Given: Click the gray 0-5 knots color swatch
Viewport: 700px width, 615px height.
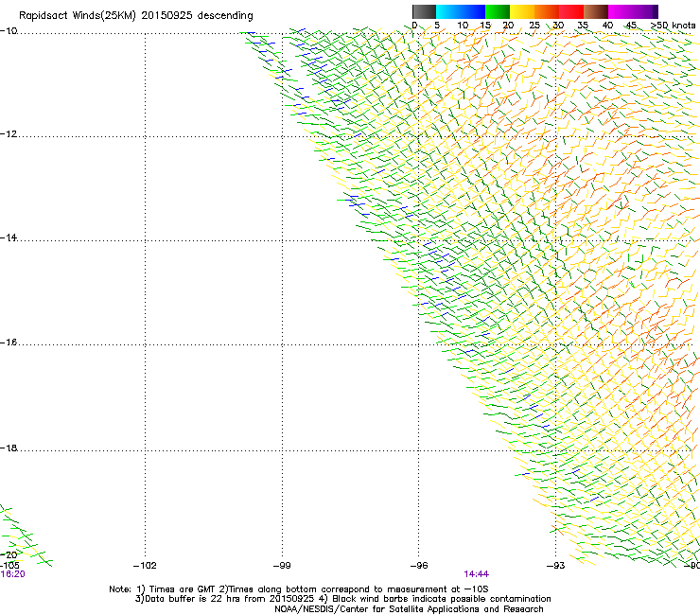Looking at the screenshot, I should pyautogui.click(x=424, y=11).
